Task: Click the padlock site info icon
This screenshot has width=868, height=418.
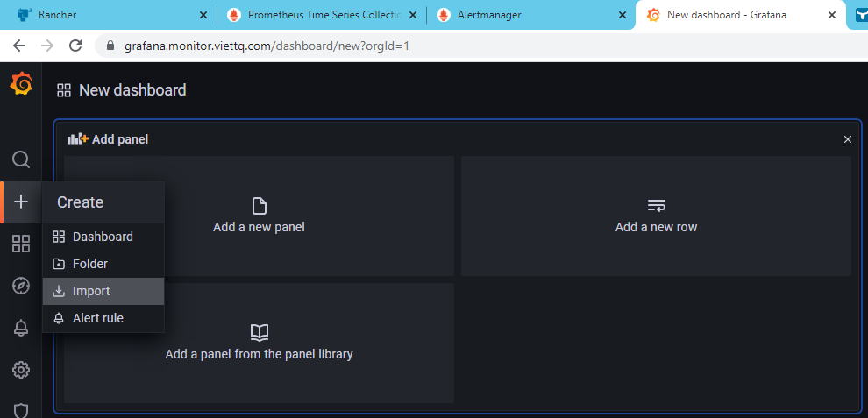Action: point(110,46)
